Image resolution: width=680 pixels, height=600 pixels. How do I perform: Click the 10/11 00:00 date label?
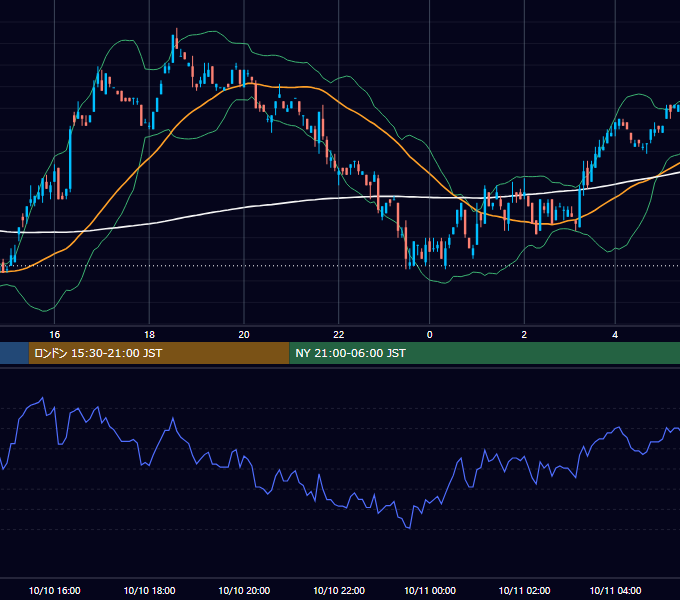click(x=430, y=590)
